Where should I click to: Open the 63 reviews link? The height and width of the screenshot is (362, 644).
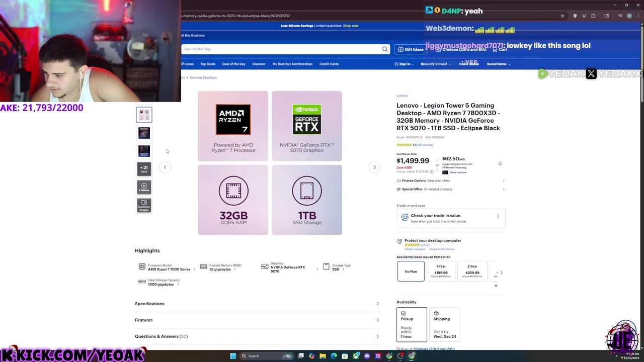click(425, 145)
